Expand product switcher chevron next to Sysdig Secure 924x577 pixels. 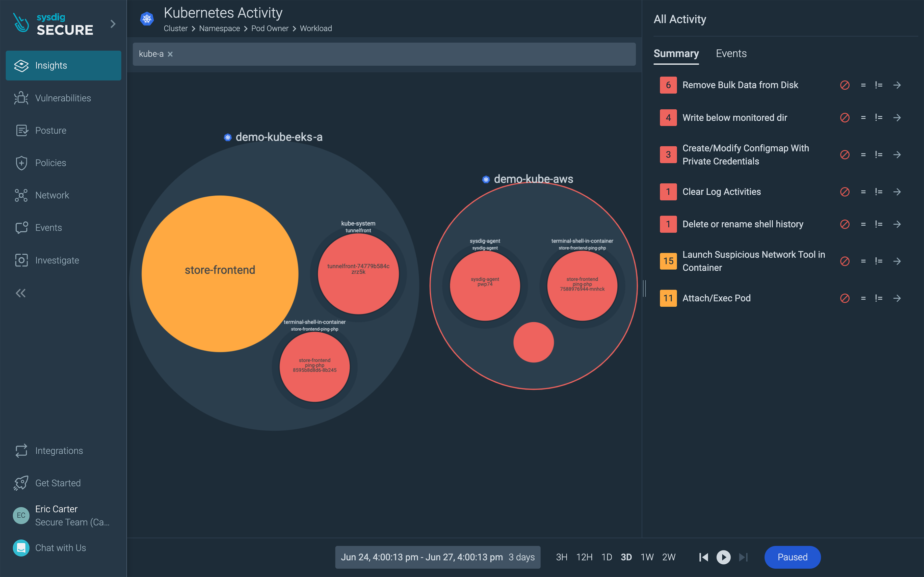[113, 24]
